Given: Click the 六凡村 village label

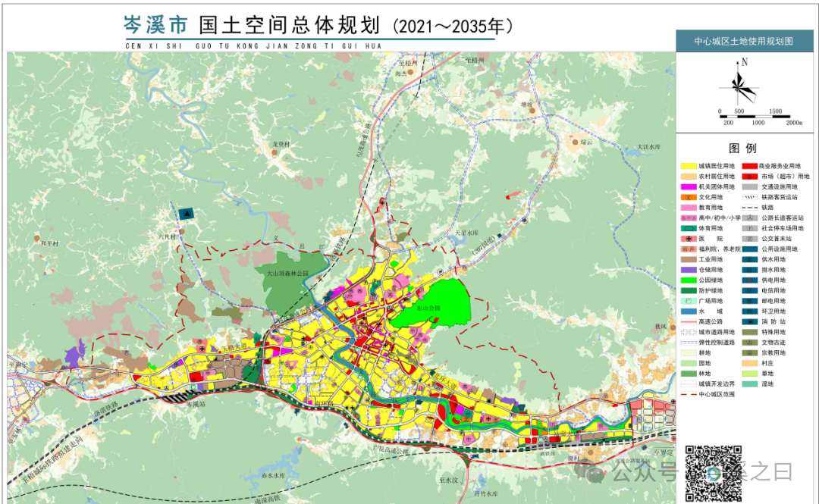Looking at the screenshot, I should [168, 237].
